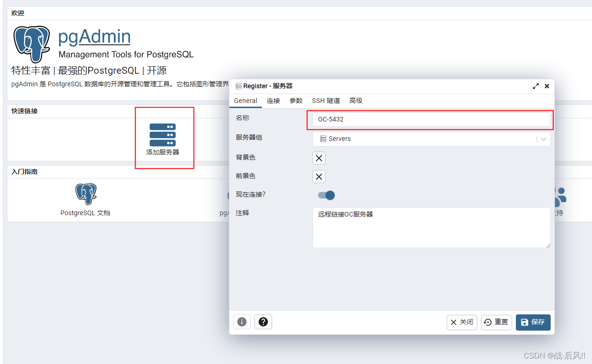Open help with the question mark button
This screenshot has width=592, height=364.
coord(263,322)
